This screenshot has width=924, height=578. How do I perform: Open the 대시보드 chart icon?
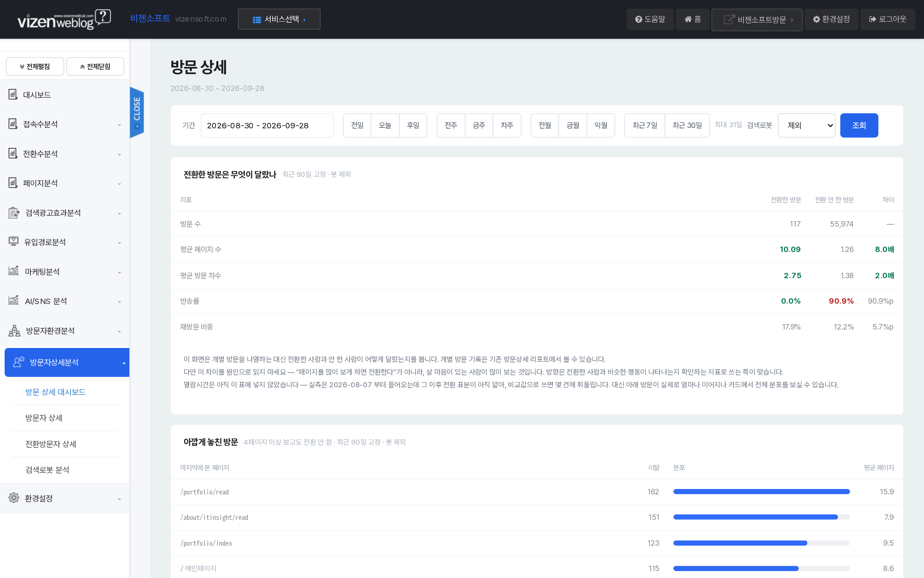(x=13, y=94)
